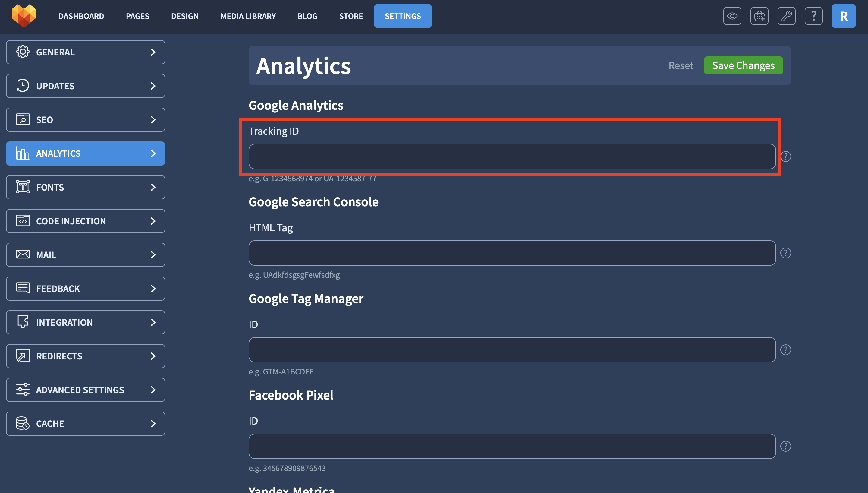The width and height of the screenshot is (868, 493).
Task: Click the Code Injection window icon
Action: click(x=23, y=221)
